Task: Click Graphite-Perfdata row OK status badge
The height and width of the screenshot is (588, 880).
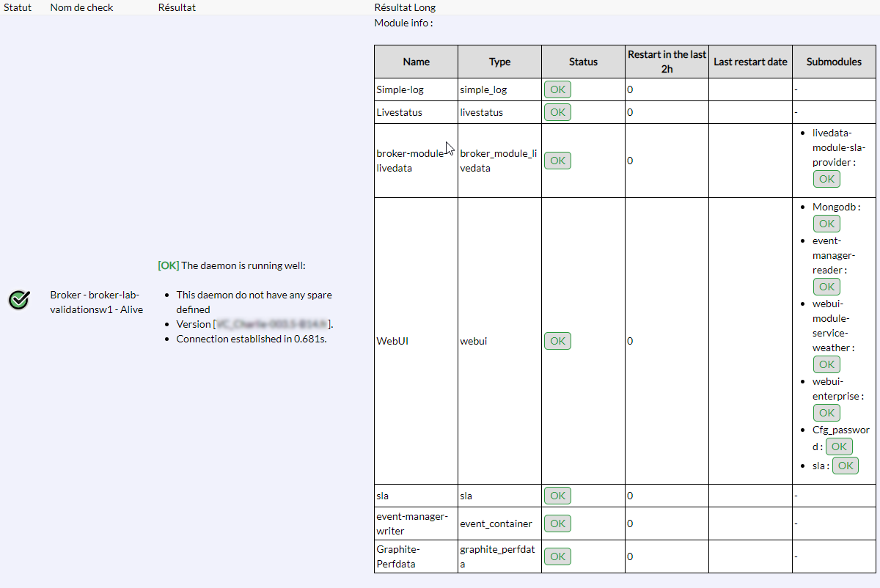Action: [557, 556]
